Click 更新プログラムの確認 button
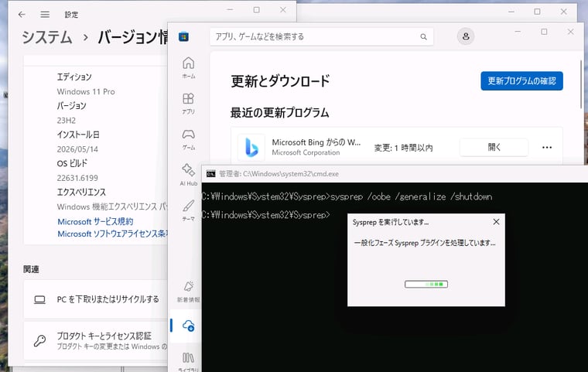The height and width of the screenshot is (372, 588). pyautogui.click(x=521, y=81)
